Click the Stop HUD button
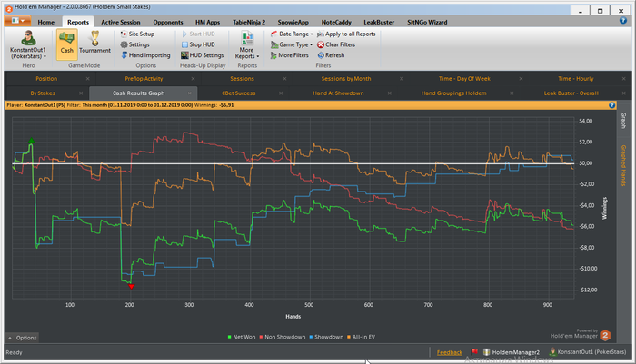636x364 pixels. [198, 44]
